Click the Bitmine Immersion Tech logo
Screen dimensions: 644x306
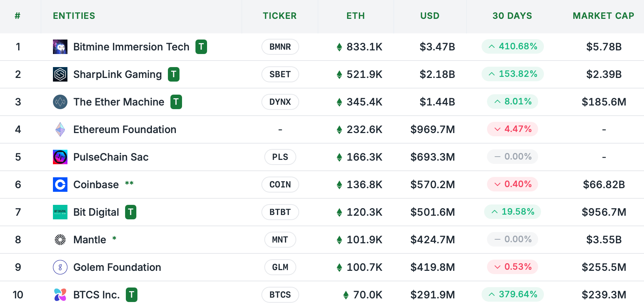coord(60,46)
